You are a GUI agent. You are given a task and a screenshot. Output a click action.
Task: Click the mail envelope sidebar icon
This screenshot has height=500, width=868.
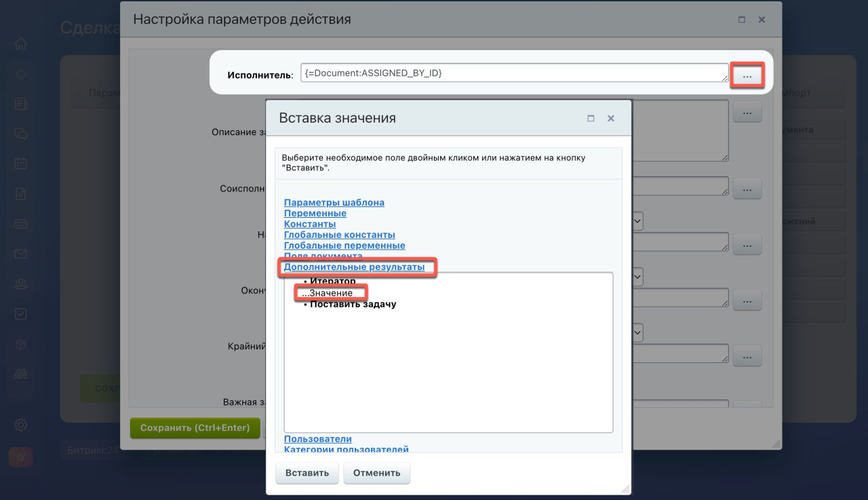click(x=21, y=254)
